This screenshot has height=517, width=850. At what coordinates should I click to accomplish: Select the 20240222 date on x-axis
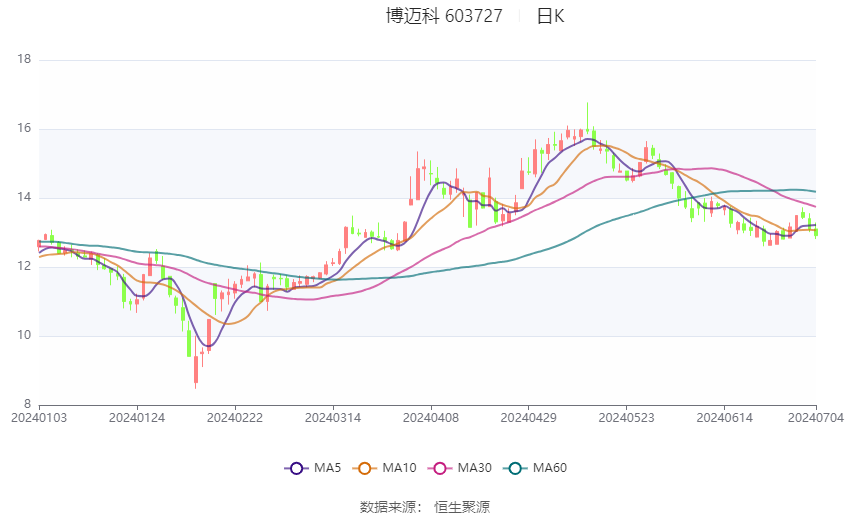[234, 416]
